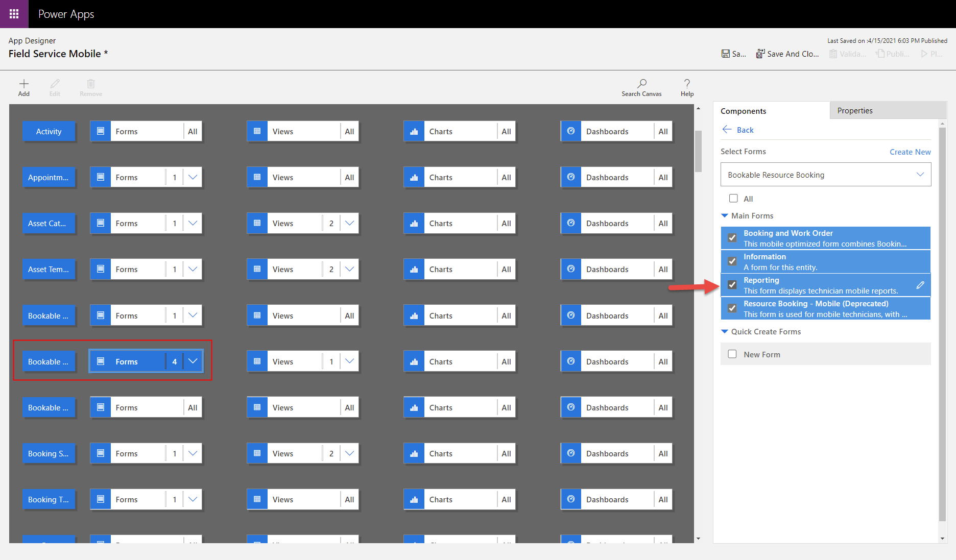The height and width of the screenshot is (560, 956).
Task: Click the Add plus icon
Action: pos(24,84)
